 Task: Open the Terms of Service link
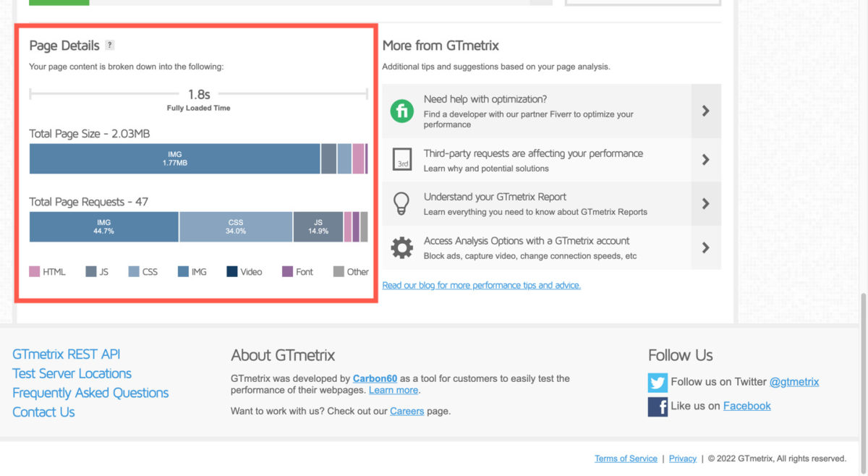point(626,459)
